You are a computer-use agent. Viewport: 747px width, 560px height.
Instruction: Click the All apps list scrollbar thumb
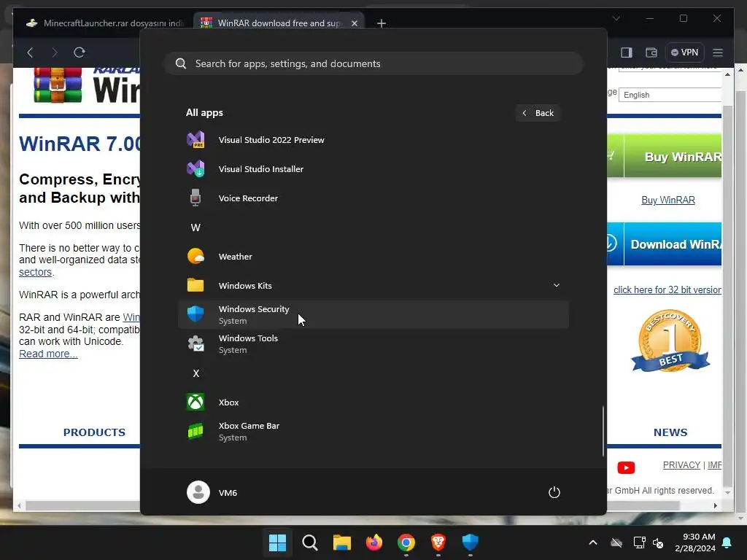[x=603, y=432]
